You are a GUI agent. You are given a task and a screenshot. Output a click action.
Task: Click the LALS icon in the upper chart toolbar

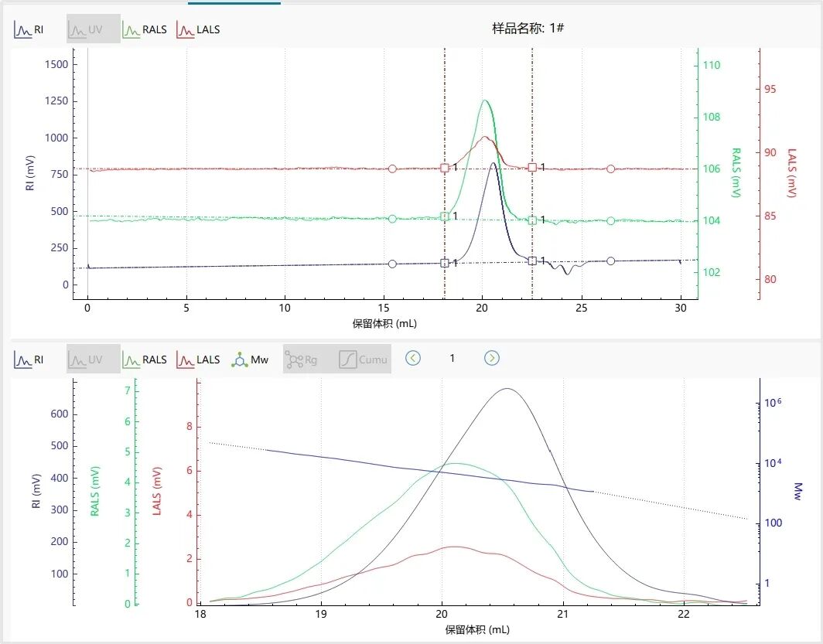click(x=198, y=29)
